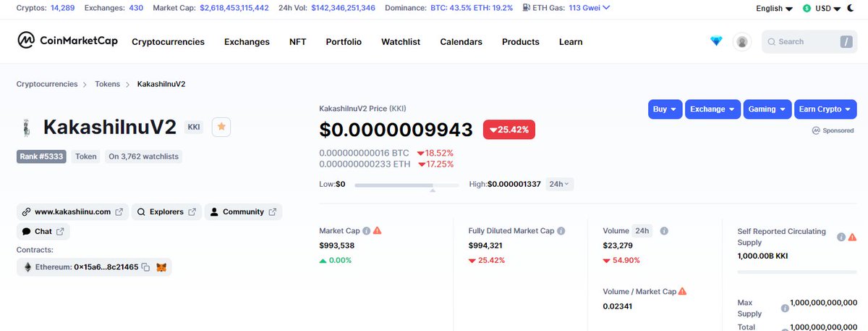Go to Portfolio
The image size is (868, 331).
(x=344, y=42)
